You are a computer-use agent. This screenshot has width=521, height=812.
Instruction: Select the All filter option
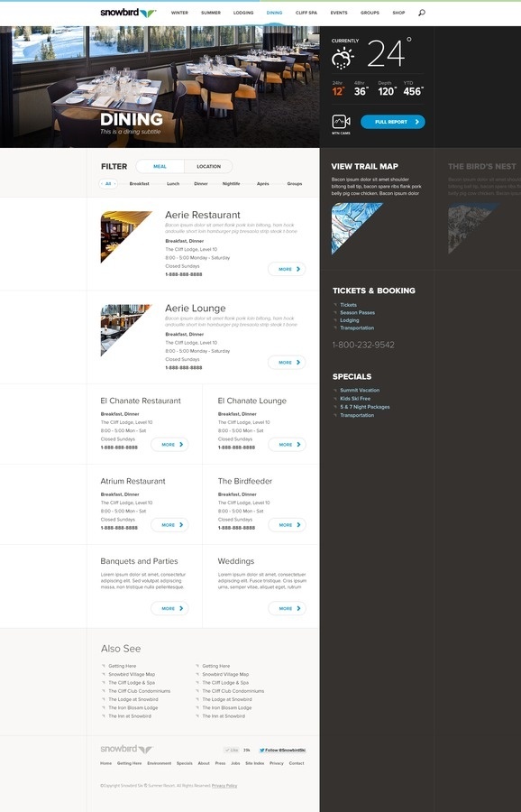pos(108,183)
